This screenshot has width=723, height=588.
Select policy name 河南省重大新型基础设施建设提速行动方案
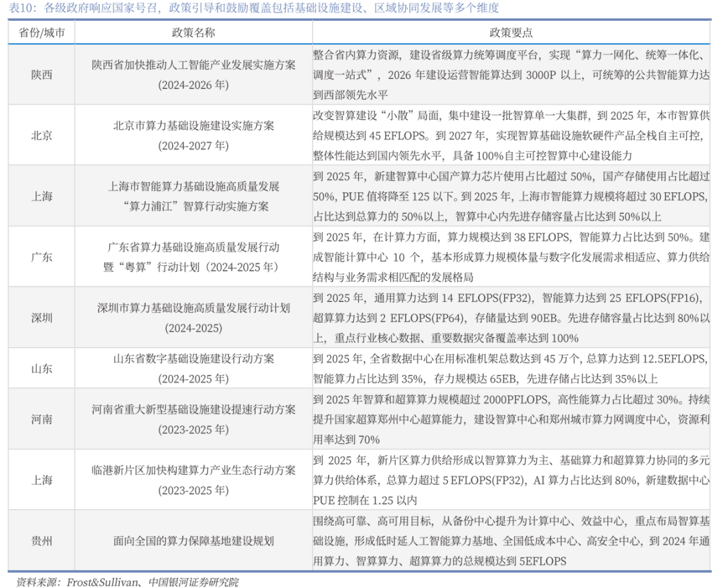(193, 409)
